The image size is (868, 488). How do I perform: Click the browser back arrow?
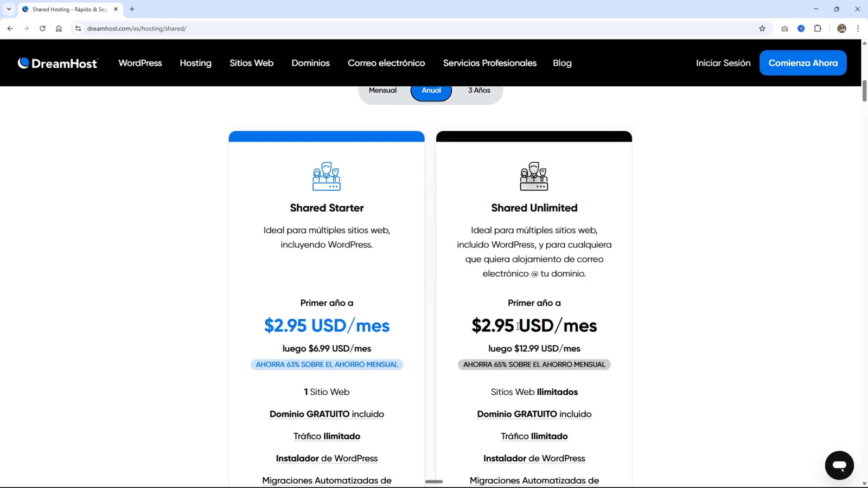(x=10, y=28)
